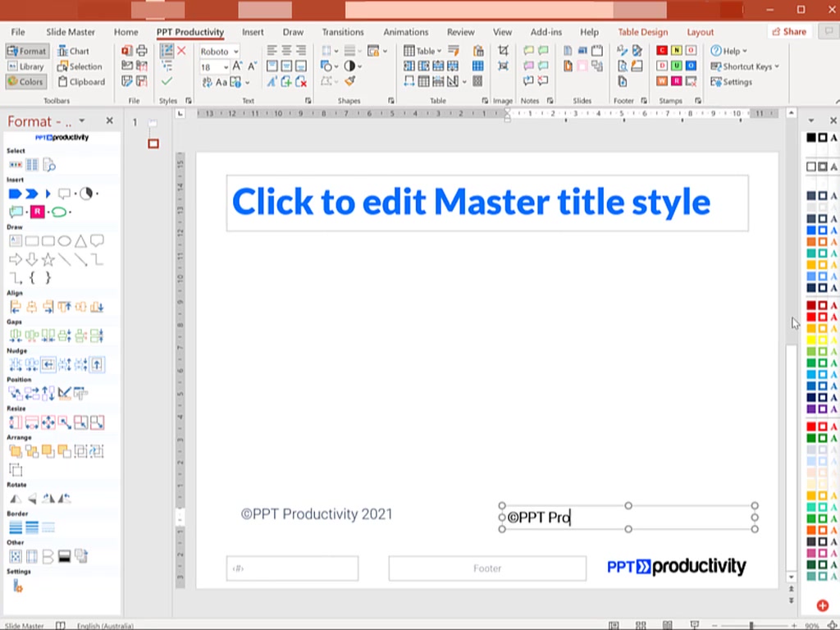Screen dimensions: 840x630
Task: Click the settings gear icon in the Format pane
Action: [17, 586]
